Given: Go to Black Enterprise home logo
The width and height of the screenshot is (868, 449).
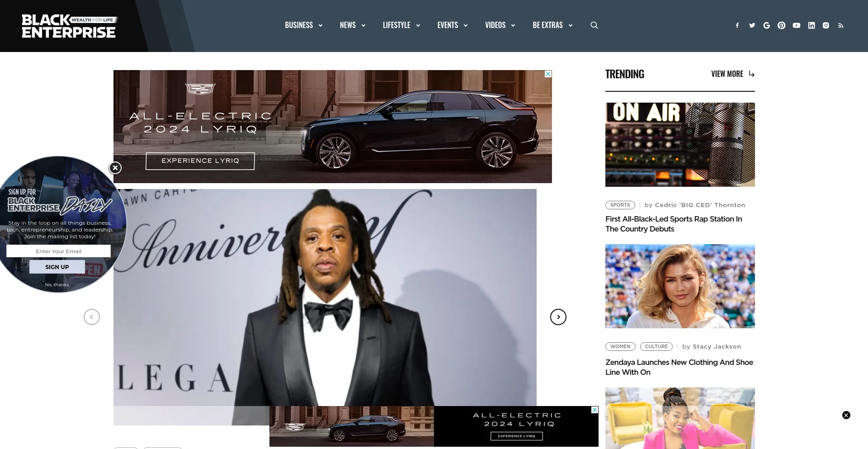Looking at the screenshot, I should click(x=69, y=26).
